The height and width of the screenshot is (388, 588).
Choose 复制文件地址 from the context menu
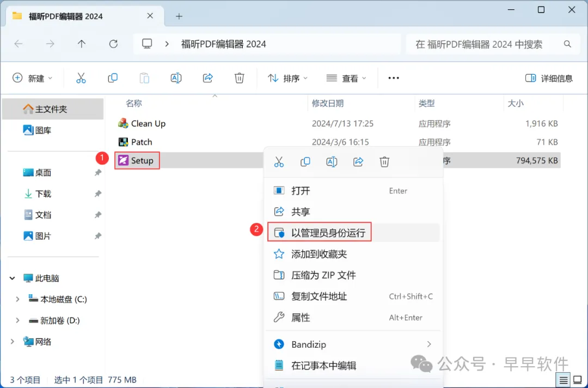pyautogui.click(x=353, y=296)
